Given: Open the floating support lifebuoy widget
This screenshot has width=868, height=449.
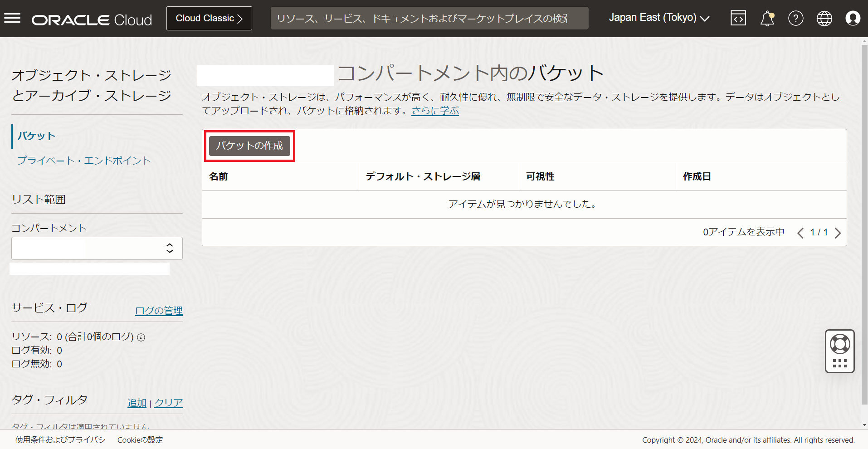Looking at the screenshot, I should pos(839,345).
